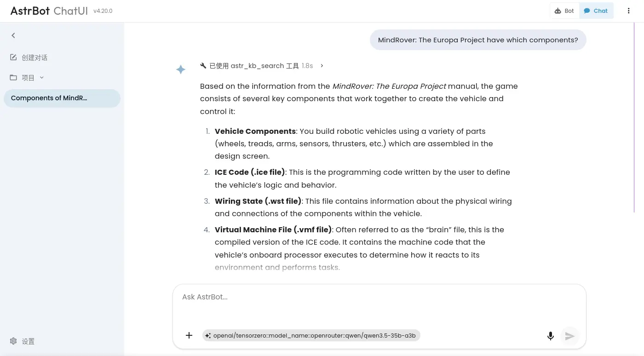Open settings via the gear icon
The image size is (644, 356).
[x=13, y=341]
